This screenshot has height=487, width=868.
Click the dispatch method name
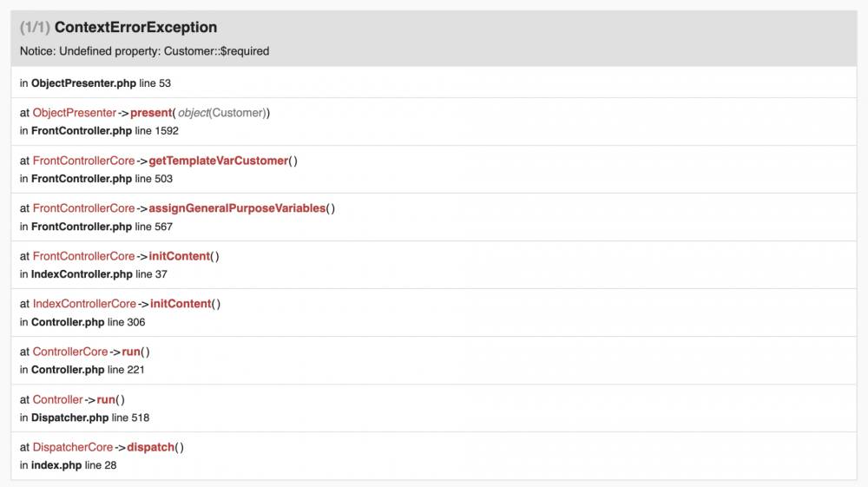(150, 447)
